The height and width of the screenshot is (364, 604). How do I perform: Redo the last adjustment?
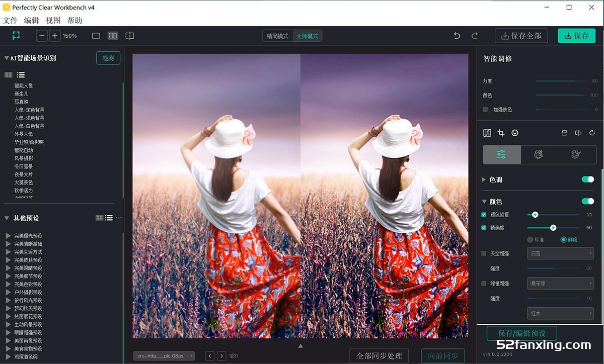474,36
